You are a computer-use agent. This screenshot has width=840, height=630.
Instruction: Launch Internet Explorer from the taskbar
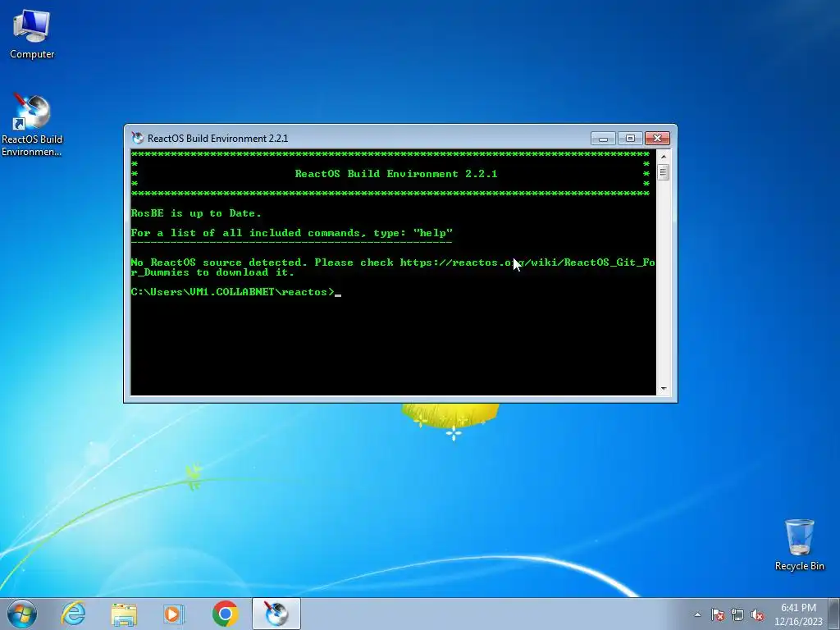coord(73,614)
